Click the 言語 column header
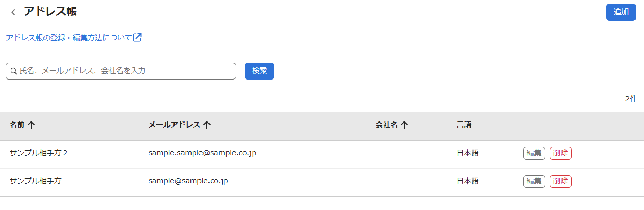 [x=464, y=125]
